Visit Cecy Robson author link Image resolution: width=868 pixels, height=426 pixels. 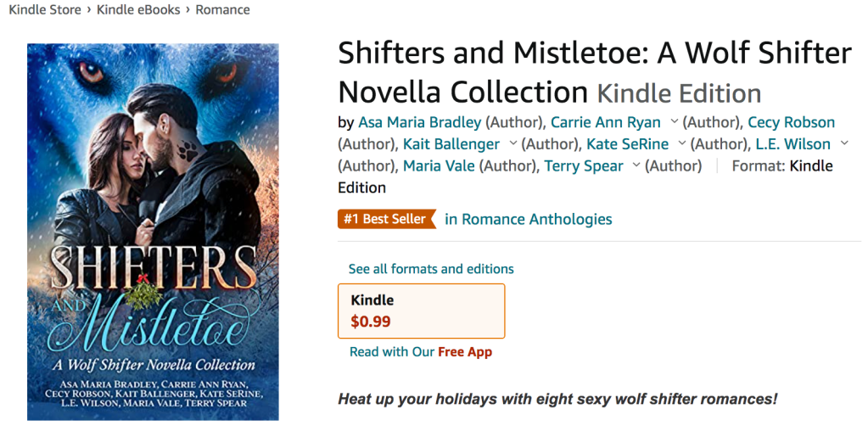791,122
